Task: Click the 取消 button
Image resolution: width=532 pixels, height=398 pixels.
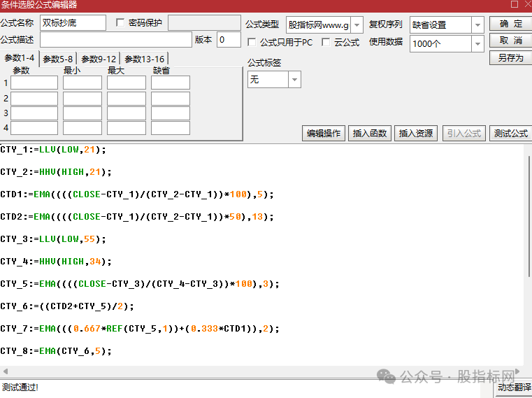Action: (510, 41)
